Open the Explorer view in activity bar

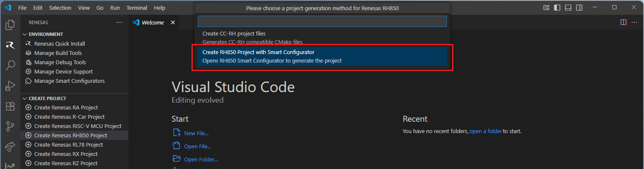pos(10,25)
